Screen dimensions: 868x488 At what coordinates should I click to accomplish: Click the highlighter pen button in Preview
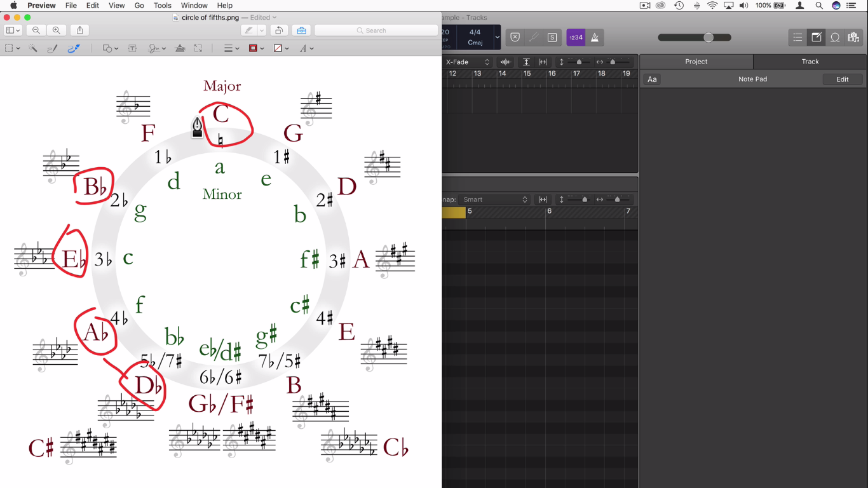249,30
